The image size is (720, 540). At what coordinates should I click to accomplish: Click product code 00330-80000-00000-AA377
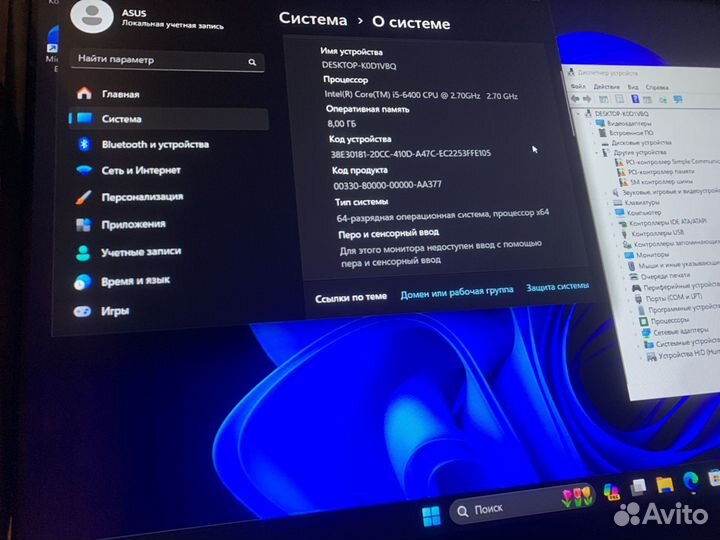click(x=387, y=185)
